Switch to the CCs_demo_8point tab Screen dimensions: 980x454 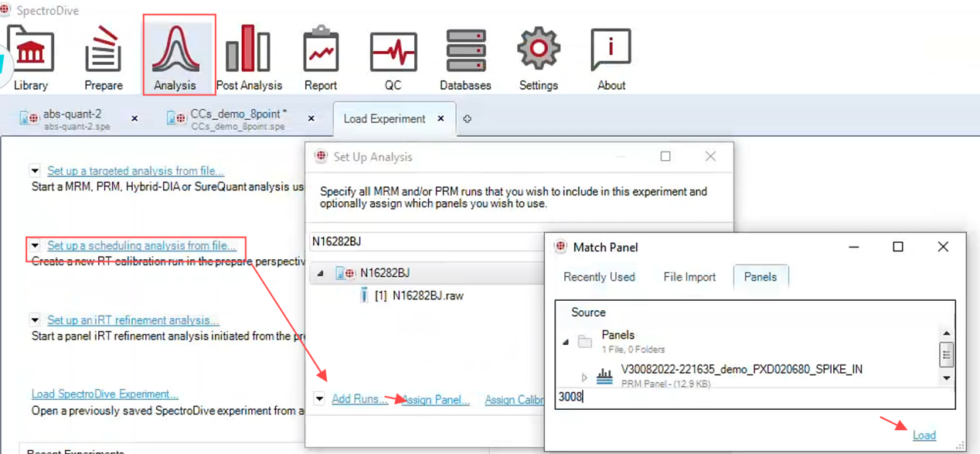[239, 118]
